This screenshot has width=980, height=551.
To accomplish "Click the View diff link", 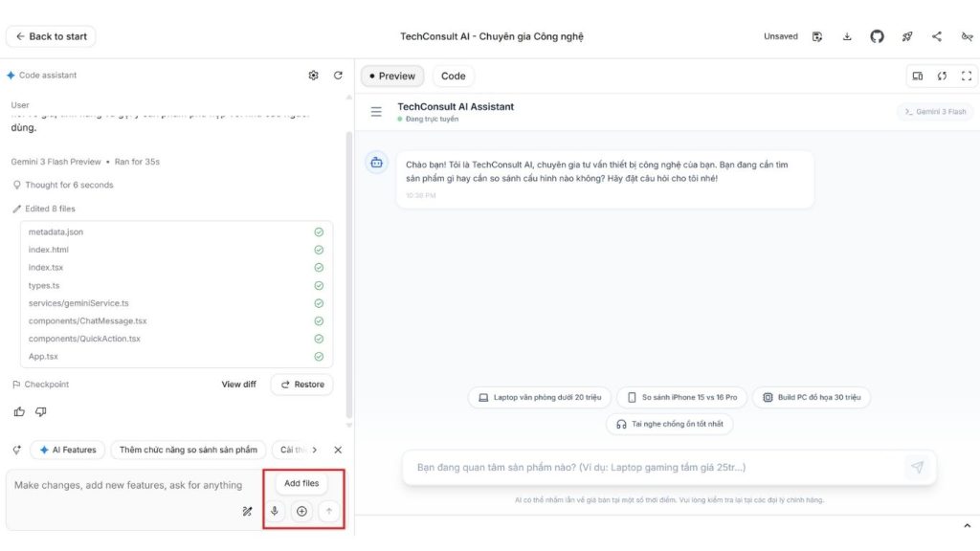I will pos(238,384).
